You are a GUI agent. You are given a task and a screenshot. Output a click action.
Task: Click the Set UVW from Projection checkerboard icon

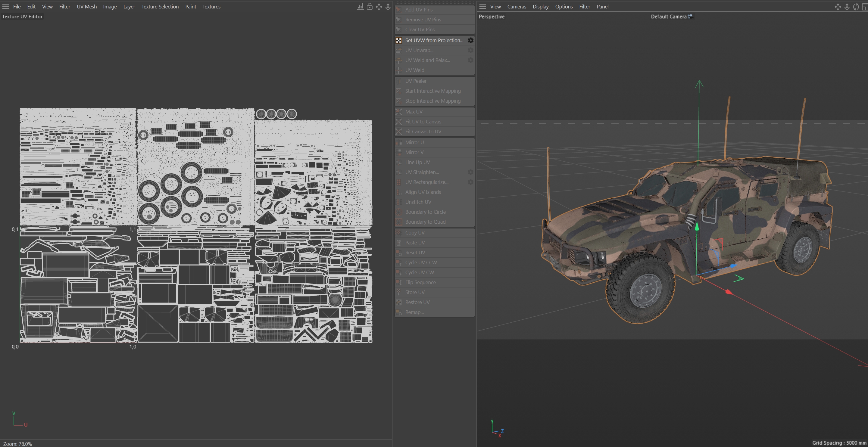coord(399,40)
